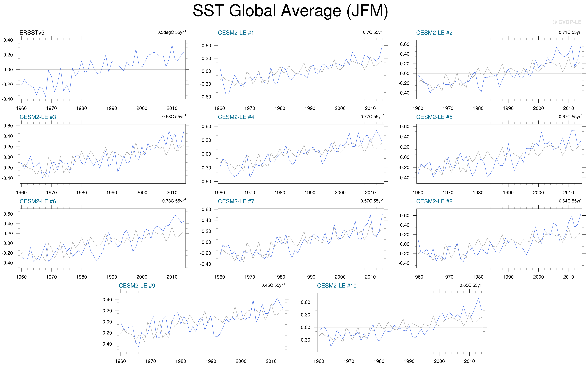Open the CESM2-LE #8 panel title
Viewport: 588px width, 367px height.
[434, 201]
